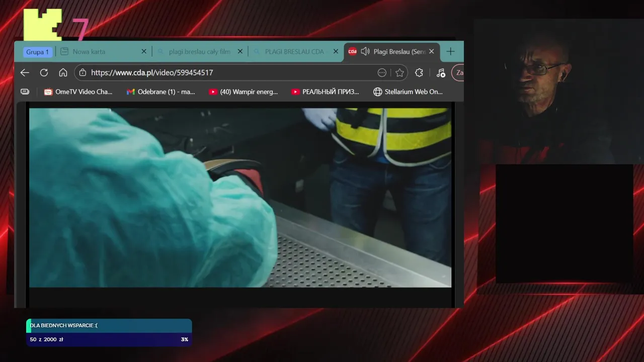Click the cda favicon on active tab
644x362 pixels.
pyautogui.click(x=353, y=51)
